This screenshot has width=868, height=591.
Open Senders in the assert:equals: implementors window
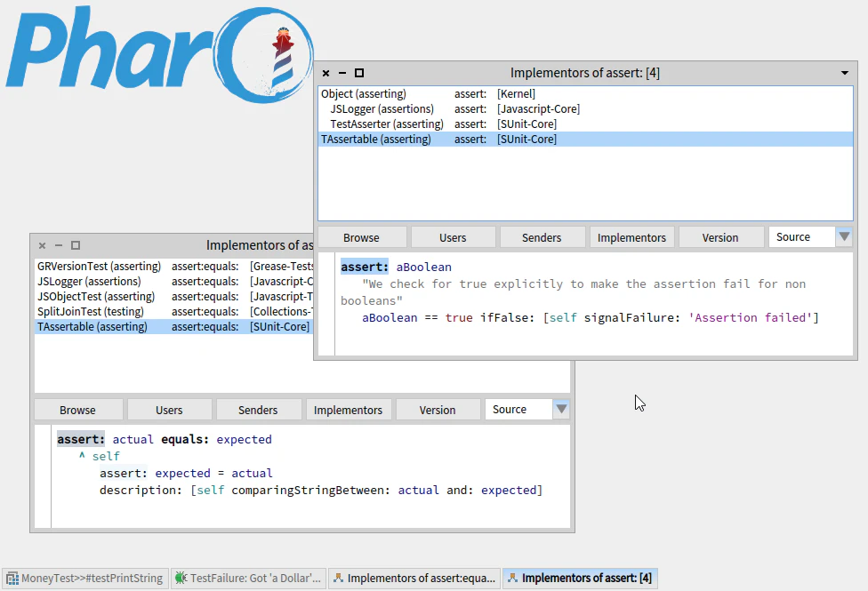pyautogui.click(x=258, y=410)
